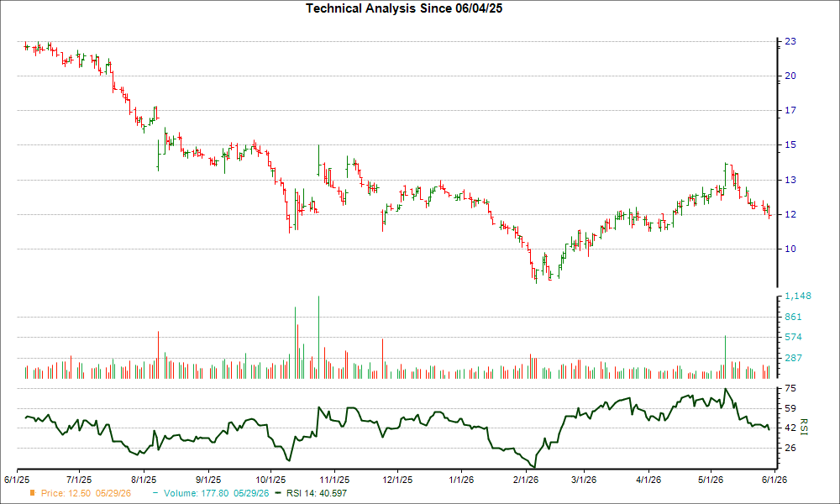
Task: Click the tallest green volume bar near 11/1/25
Action: pos(318,338)
